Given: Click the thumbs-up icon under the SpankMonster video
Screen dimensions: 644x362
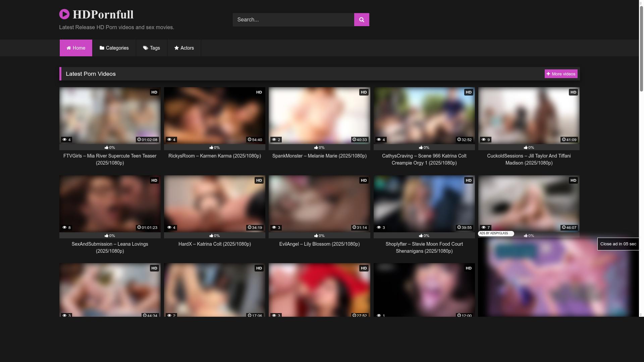Looking at the screenshot, I should coord(316,147).
